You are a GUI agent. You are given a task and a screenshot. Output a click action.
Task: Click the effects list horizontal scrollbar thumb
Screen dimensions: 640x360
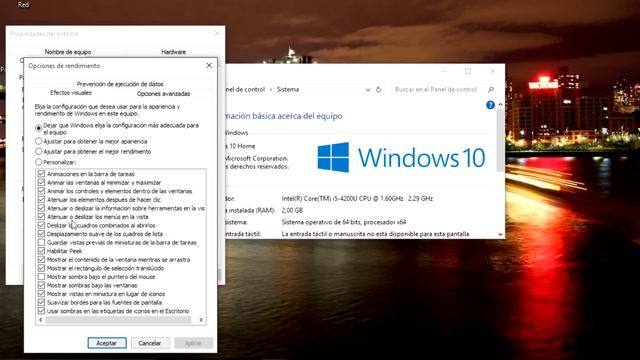point(118,320)
